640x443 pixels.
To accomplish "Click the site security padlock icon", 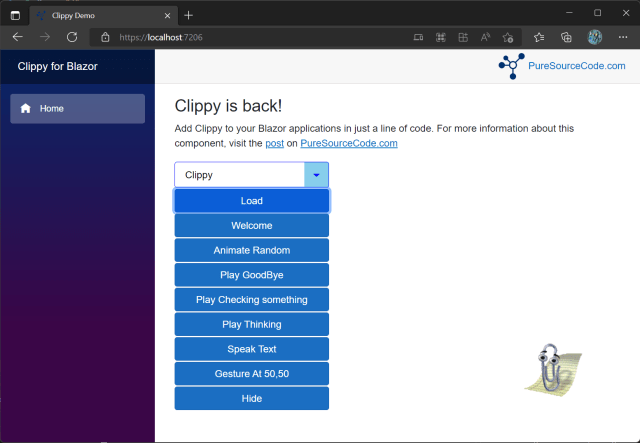I will pyautogui.click(x=105, y=37).
